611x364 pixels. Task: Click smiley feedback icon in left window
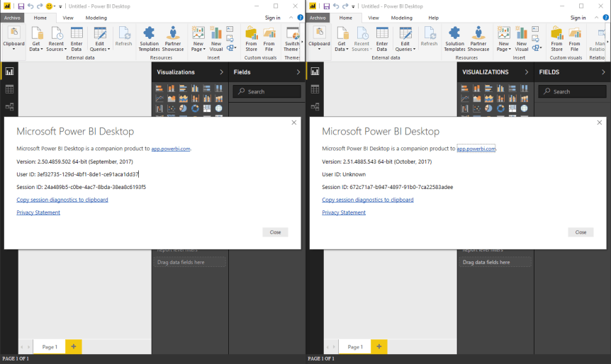(49, 6)
